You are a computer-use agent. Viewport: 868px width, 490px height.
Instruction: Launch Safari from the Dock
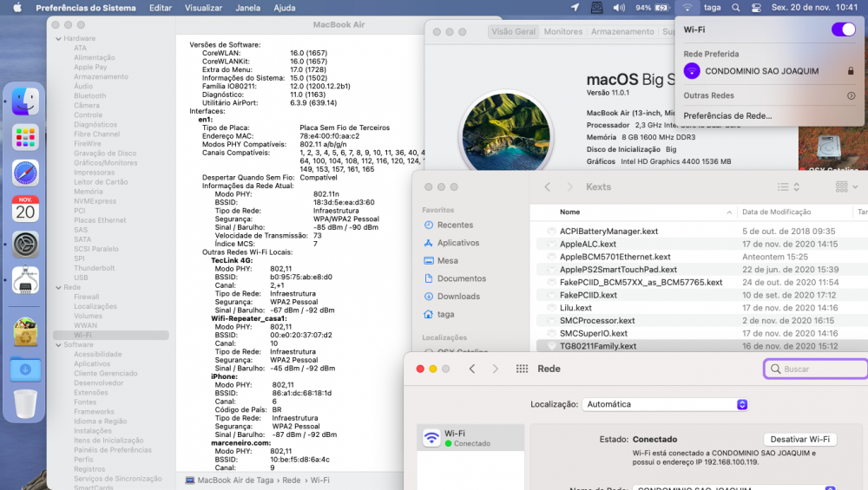pos(25,173)
